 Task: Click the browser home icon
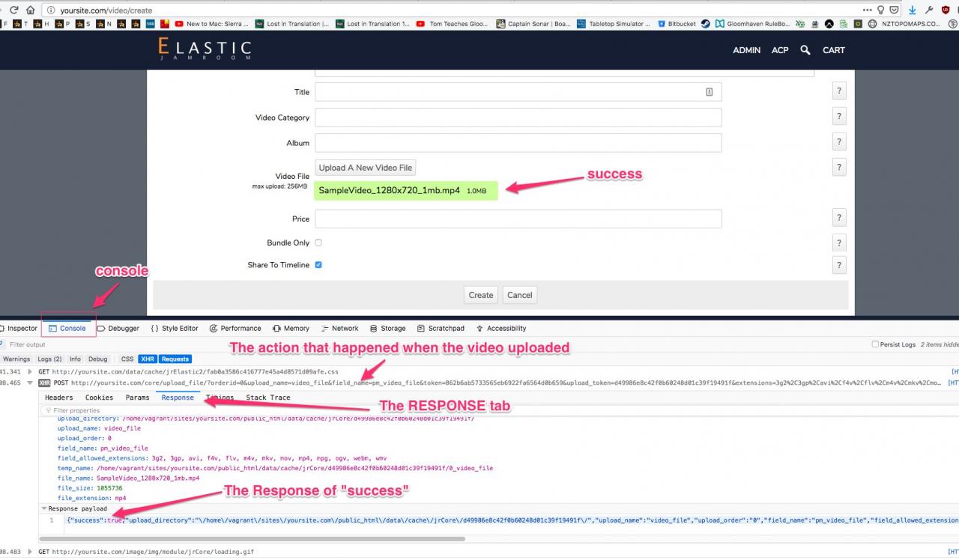[x=30, y=10]
